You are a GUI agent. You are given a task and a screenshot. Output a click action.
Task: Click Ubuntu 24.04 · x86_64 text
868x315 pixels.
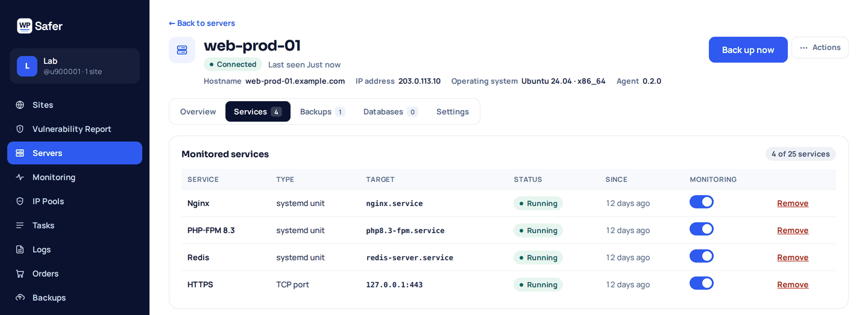click(x=564, y=81)
